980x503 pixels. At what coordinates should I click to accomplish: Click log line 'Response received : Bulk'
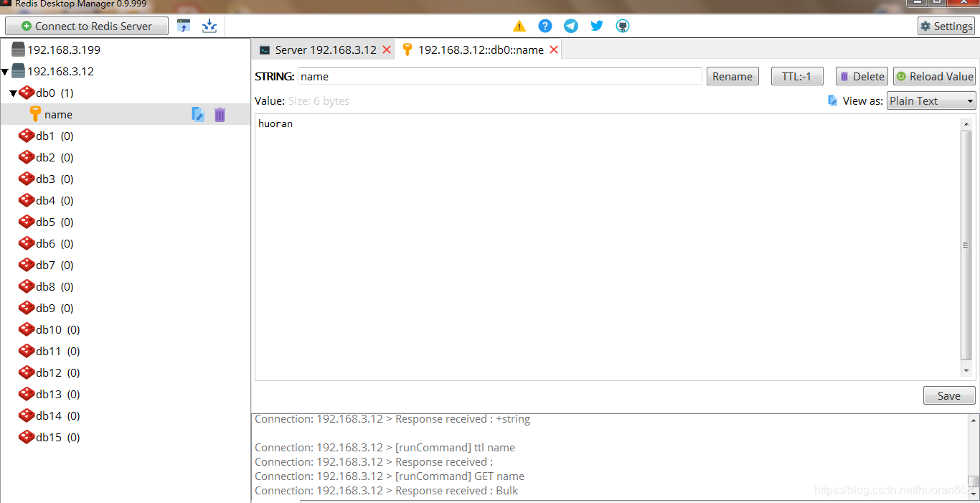pyautogui.click(x=386, y=491)
